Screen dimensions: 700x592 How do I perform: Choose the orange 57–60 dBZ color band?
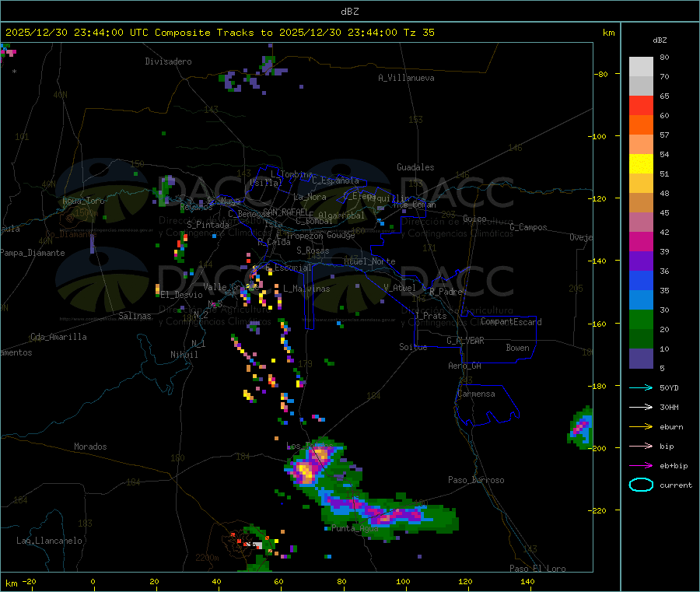pos(641,125)
